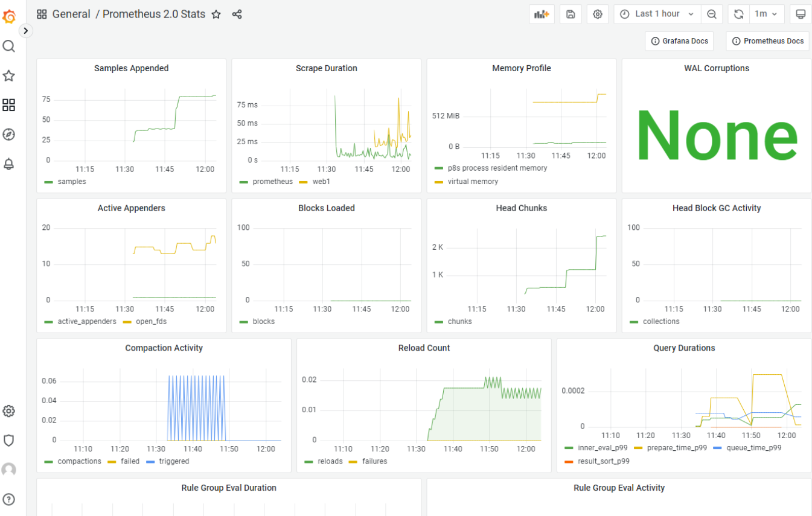Viewport: 812px width, 516px height.
Task: Toggle the prometheus series in Scrape Duration
Action: click(273, 182)
